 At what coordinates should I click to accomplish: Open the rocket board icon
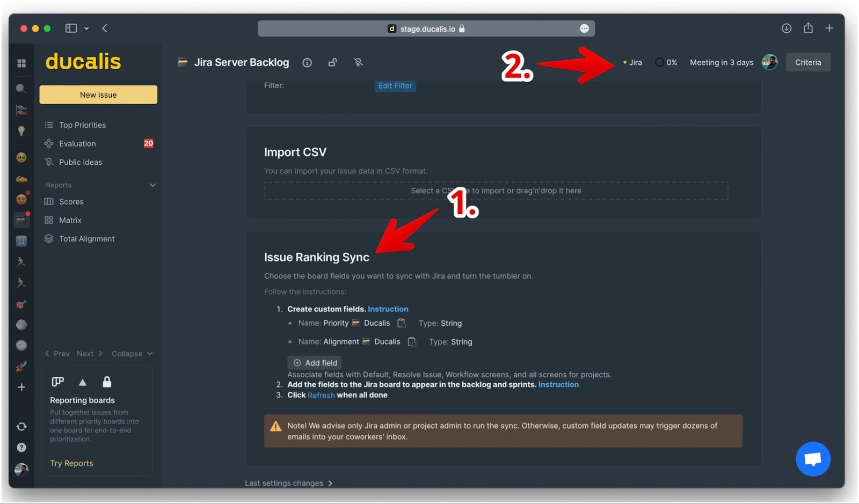click(x=21, y=367)
